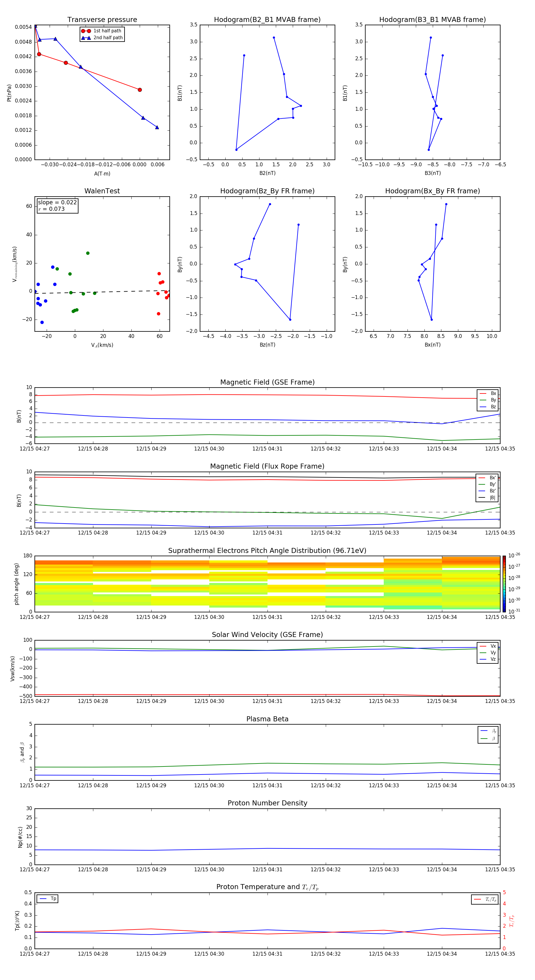Click the pitch angle color scale bar
This screenshot has height=980, width=535.
tap(504, 584)
